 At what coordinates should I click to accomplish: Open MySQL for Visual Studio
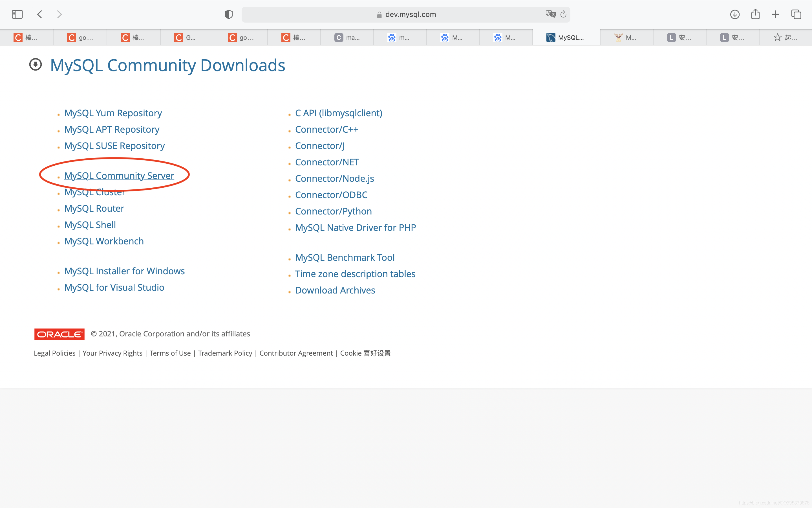click(114, 288)
